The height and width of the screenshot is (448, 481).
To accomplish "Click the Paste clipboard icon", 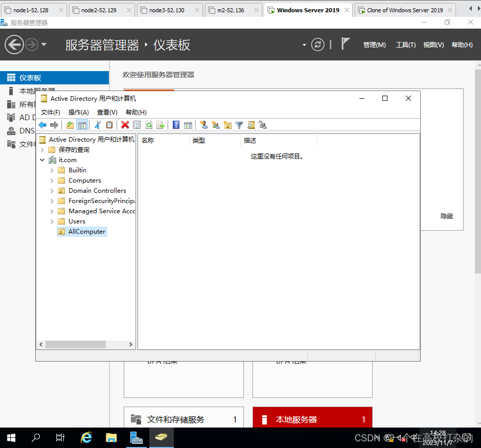I will (109, 125).
